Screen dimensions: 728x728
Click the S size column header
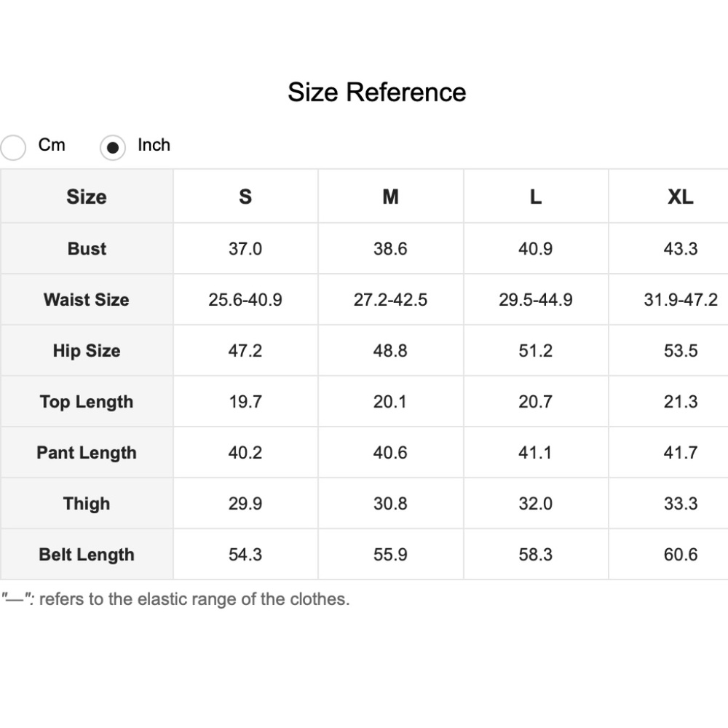tap(245, 197)
